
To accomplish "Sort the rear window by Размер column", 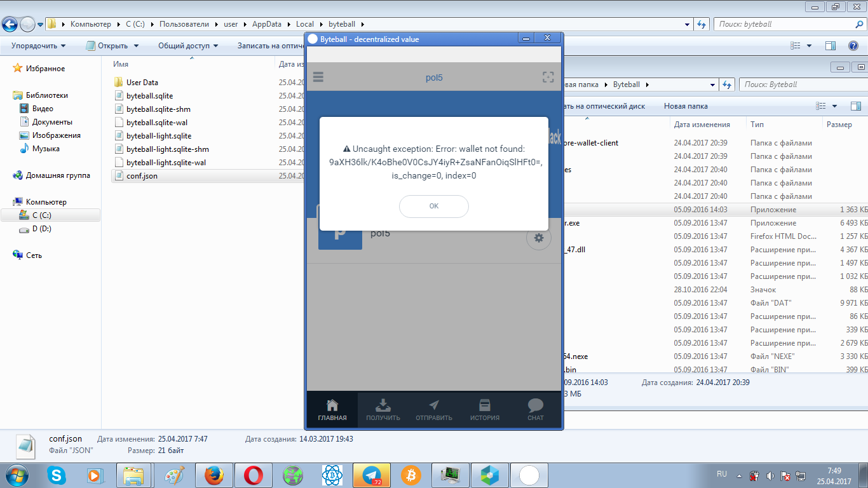I will tap(839, 125).
